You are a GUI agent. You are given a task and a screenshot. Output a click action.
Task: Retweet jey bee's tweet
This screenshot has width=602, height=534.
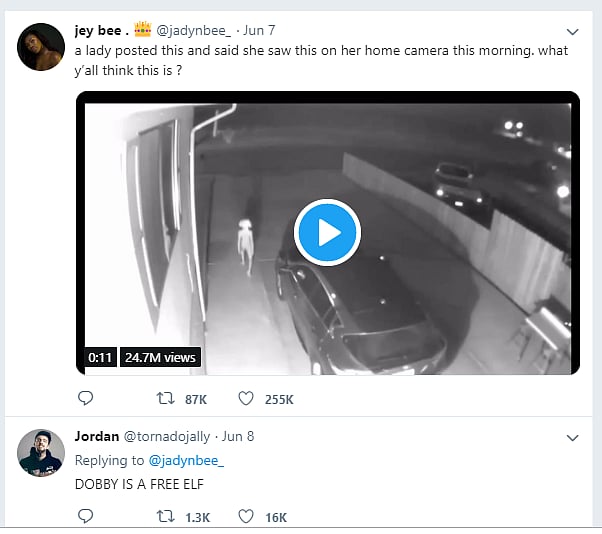coord(165,399)
